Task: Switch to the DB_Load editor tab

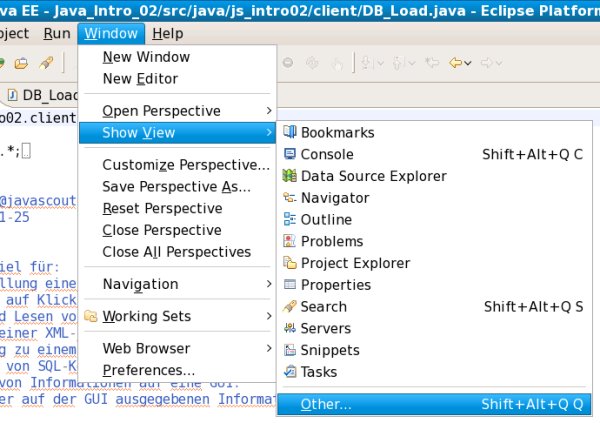Action: (34, 95)
